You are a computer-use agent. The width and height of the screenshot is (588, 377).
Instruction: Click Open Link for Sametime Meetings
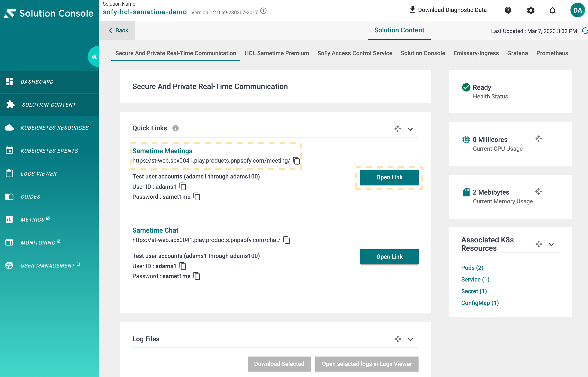coord(389,177)
